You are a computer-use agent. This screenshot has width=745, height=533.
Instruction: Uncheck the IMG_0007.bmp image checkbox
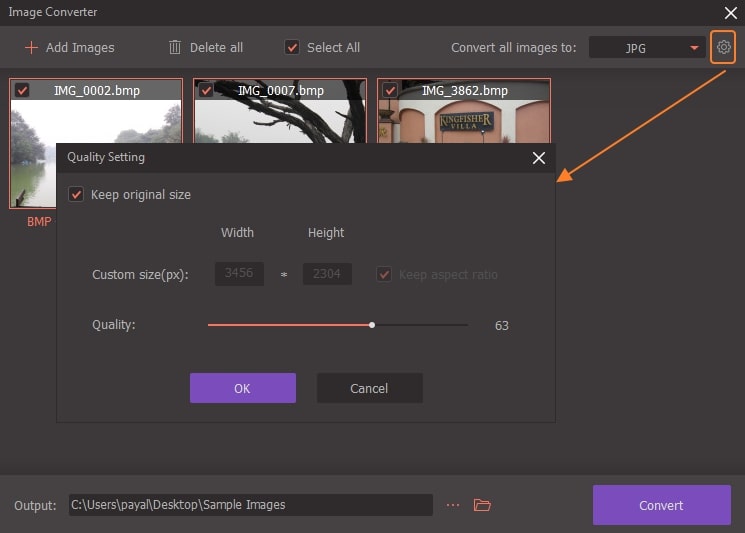tap(206, 91)
